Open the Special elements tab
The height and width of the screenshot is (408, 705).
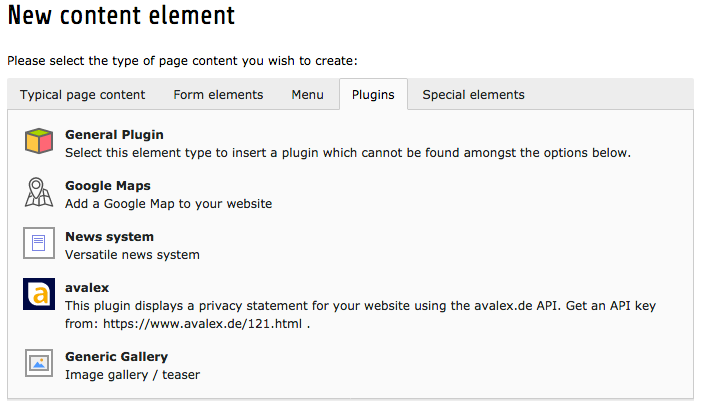[473, 95]
